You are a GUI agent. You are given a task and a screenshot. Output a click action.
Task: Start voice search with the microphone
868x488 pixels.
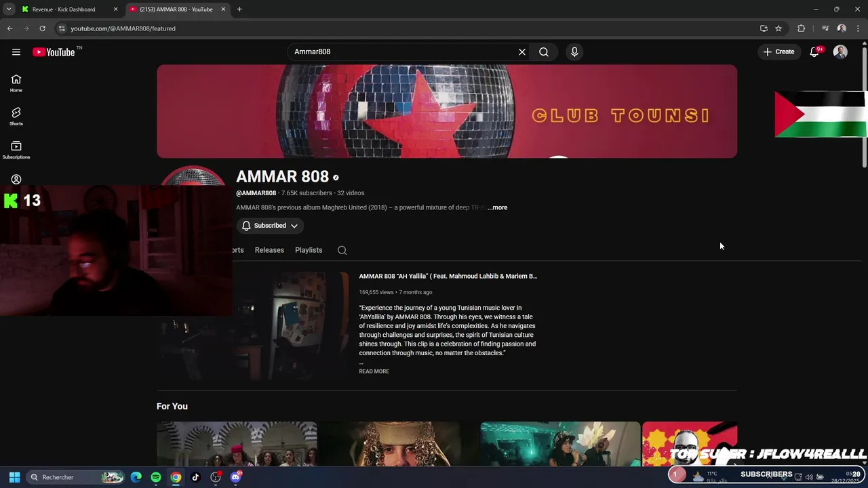574,52
